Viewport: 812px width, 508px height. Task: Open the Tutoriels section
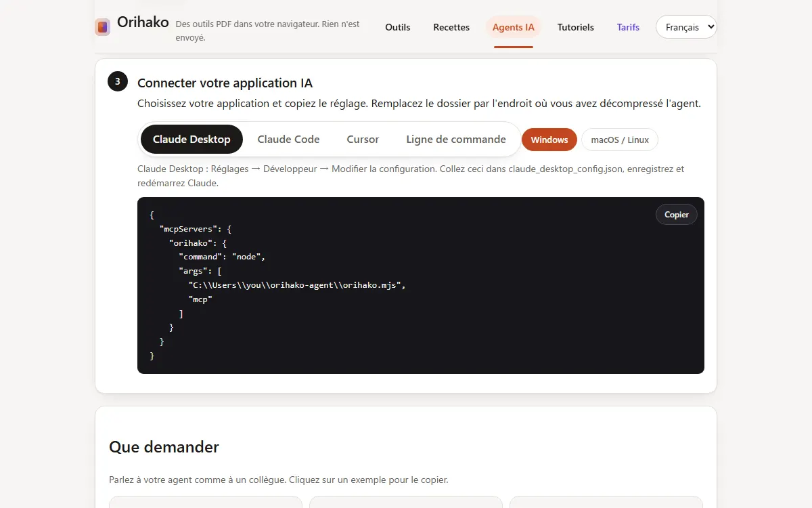[576, 27]
